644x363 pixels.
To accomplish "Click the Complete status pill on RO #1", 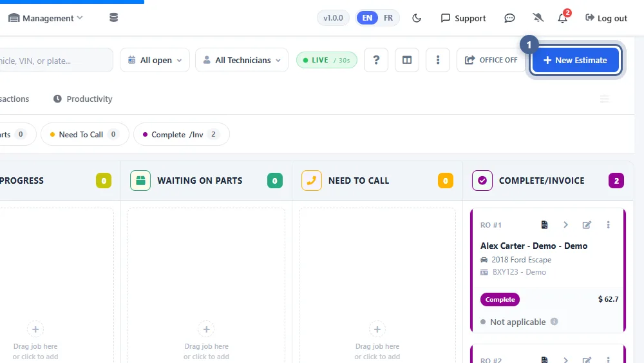I will (500, 299).
